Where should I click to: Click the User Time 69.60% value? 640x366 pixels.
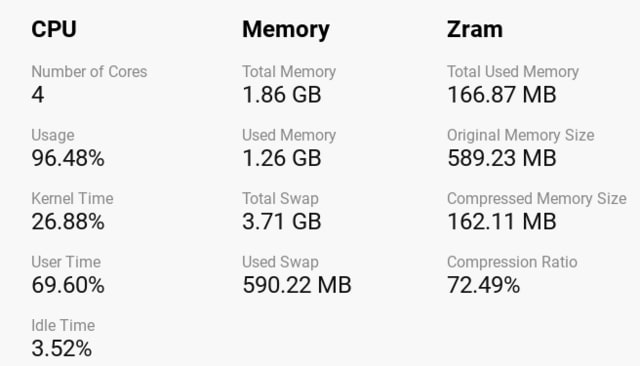[x=68, y=285]
